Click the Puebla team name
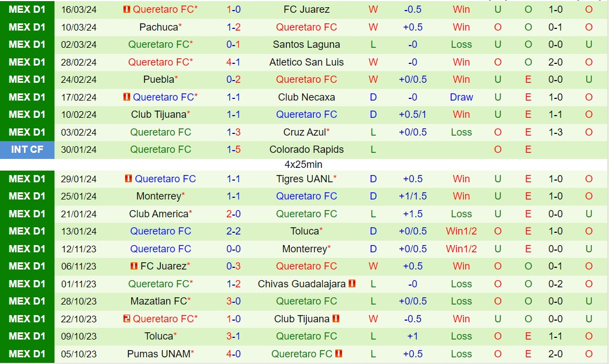Viewport: 609px width, 364px height. click(159, 79)
